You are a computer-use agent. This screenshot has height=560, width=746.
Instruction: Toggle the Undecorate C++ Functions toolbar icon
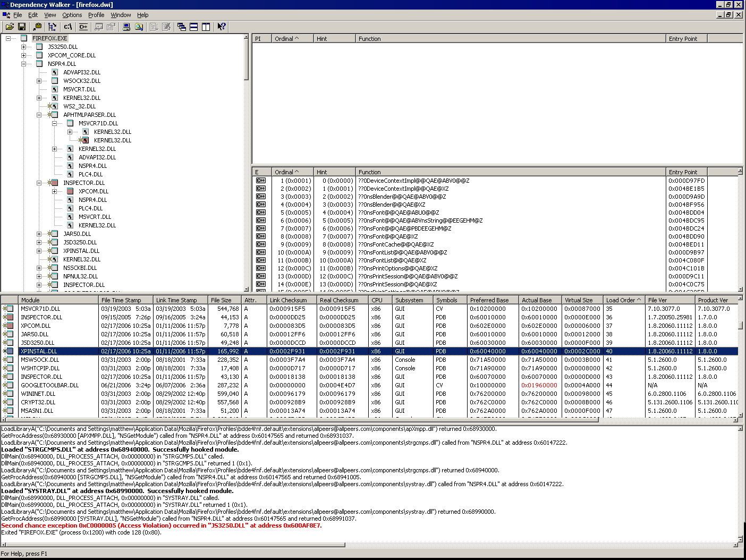[83, 27]
